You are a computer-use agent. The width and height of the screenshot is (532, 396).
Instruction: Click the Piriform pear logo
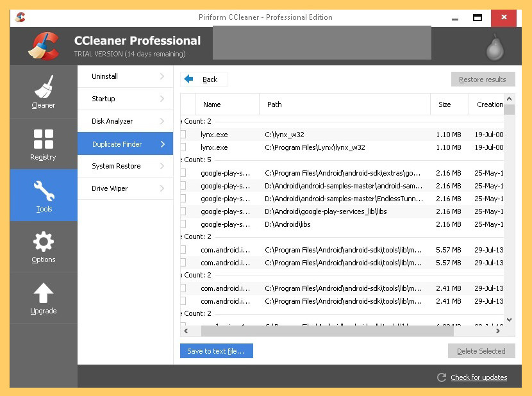pyautogui.click(x=494, y=45)
